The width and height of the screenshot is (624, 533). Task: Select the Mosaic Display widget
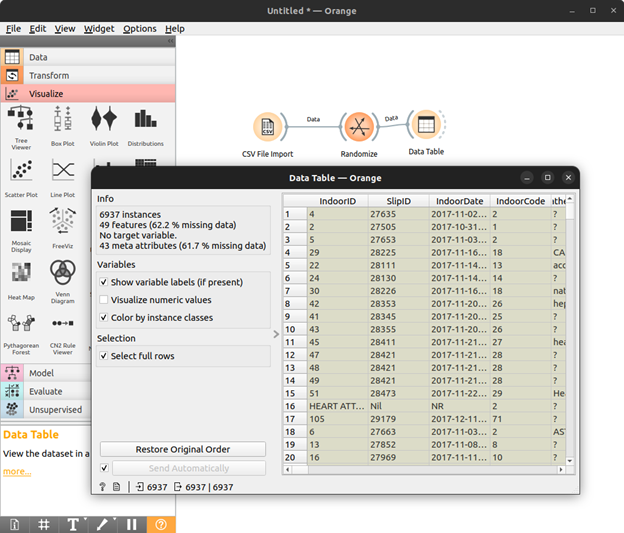pyautogui.click(x=21, y=231)
